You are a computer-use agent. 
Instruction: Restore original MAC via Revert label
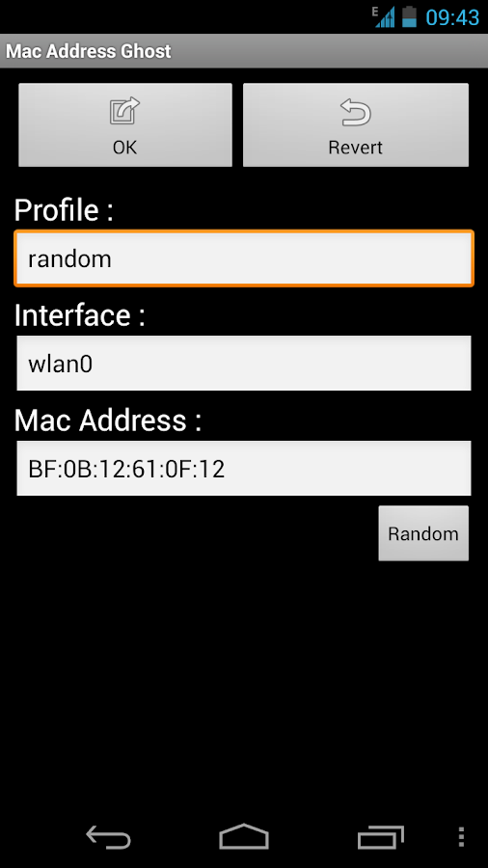click(x=355, y=148)
